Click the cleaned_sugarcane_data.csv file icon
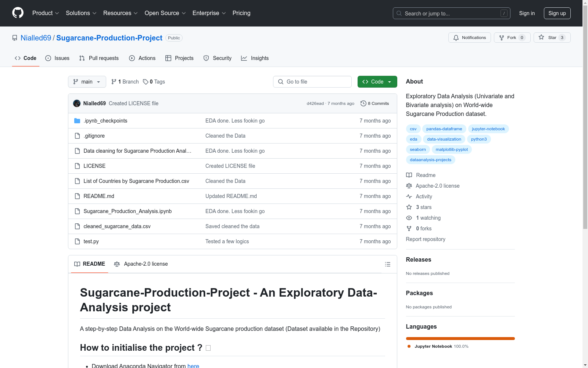This screenshot has height=368, width=588. (77, 226)
